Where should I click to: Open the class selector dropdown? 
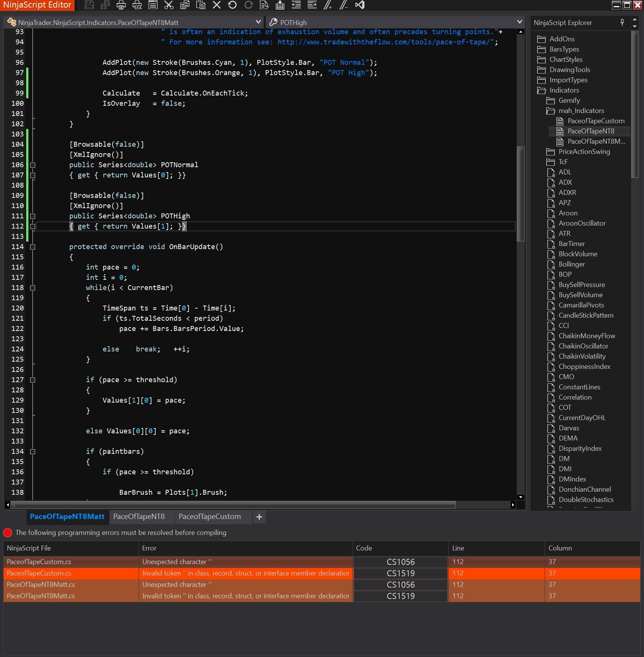point(258,22)
